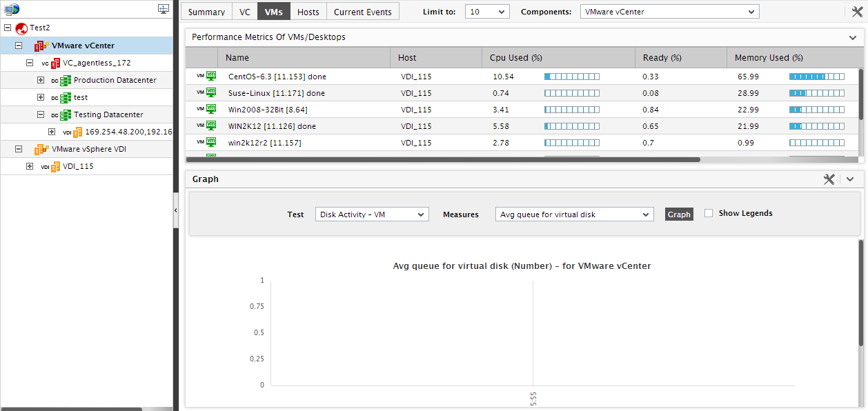This screenshot has height=411, width=868.
Task: Open the Limit to dropdown
Action: [487, 12]
